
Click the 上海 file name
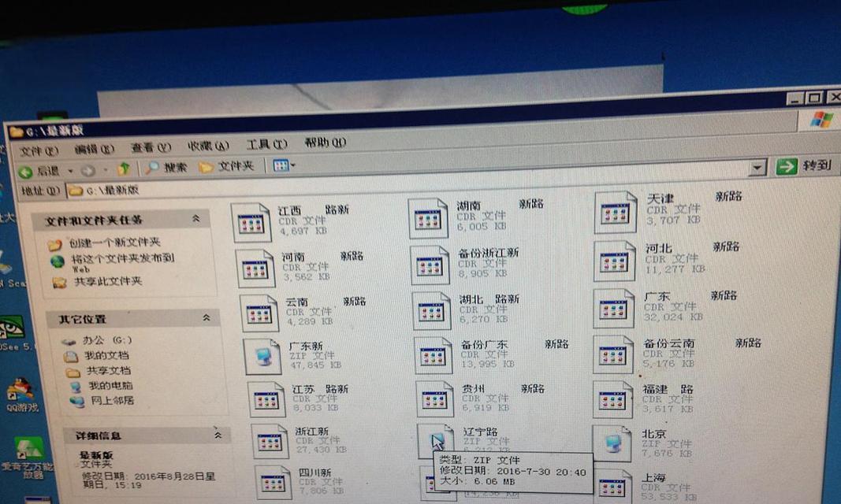tap(653, 478)
